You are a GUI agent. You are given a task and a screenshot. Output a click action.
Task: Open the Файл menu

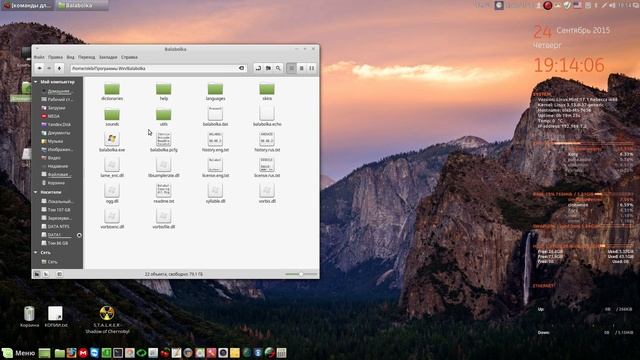39,57
